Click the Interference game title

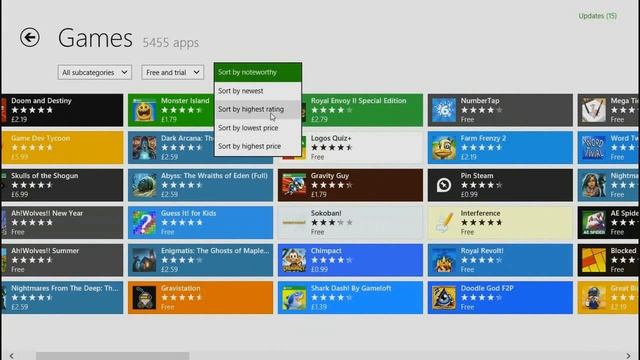point(480,213)
